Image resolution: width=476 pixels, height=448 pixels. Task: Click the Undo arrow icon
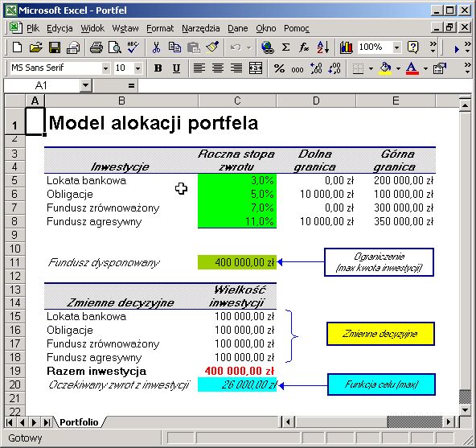236,47
